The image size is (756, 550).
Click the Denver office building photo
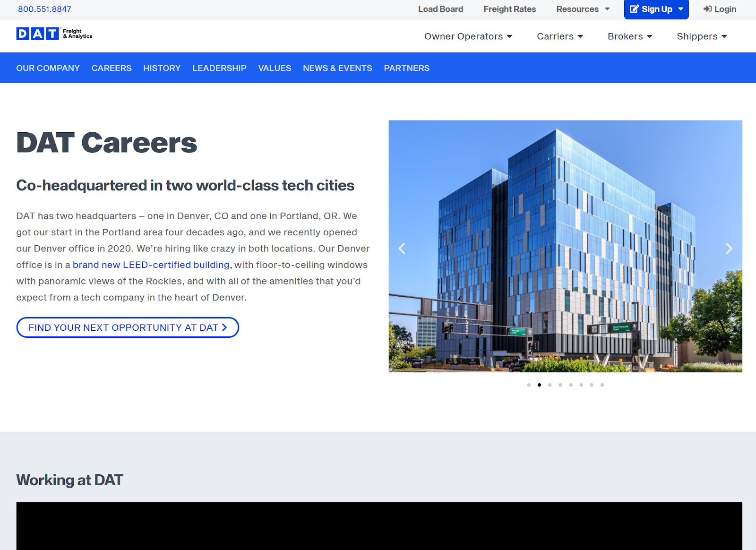[x=565, y=246]
